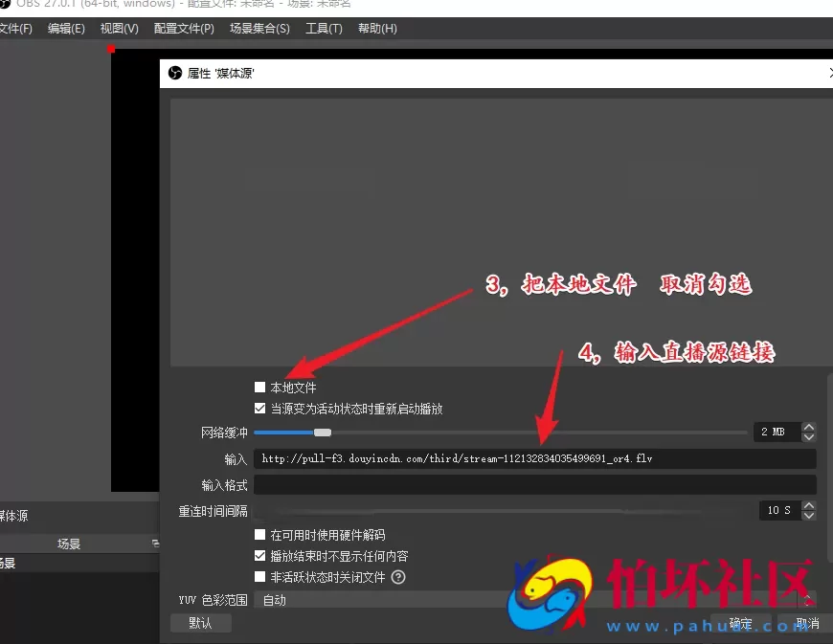Click the 默认 button
Screen dimensions: 833x644
[x=200, y=623]
